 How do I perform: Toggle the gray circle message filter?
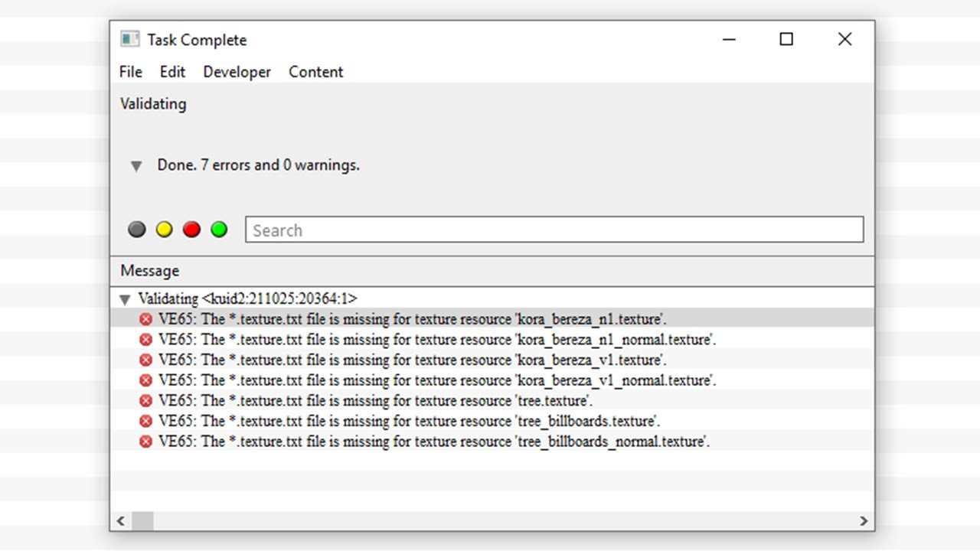tap(137, 230)
